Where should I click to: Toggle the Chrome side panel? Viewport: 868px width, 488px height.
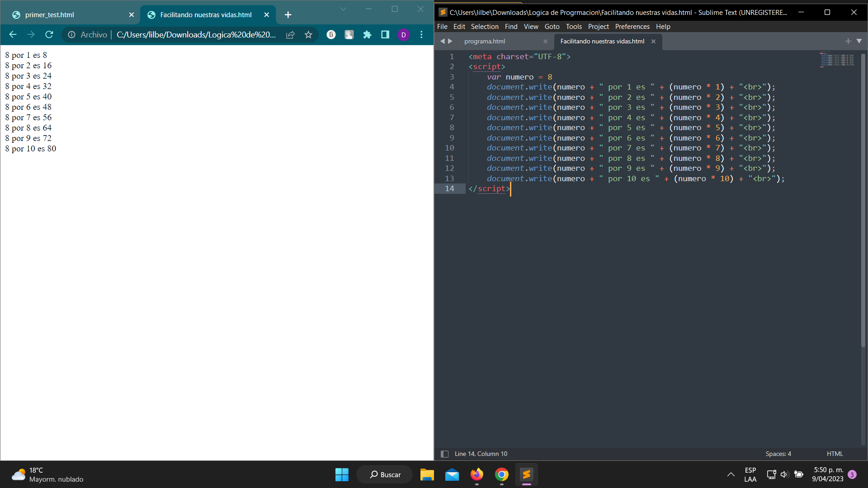pos(385,35)
